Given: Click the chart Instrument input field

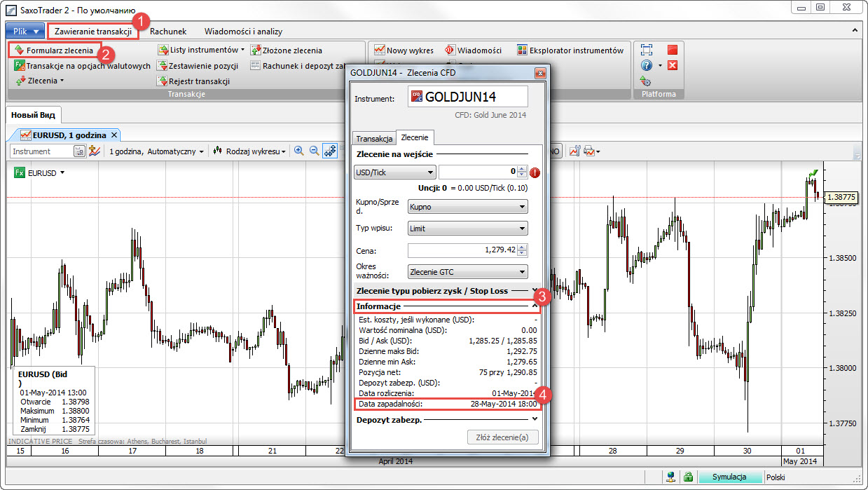Looking at the screenshot, I should tap(42, 151).
